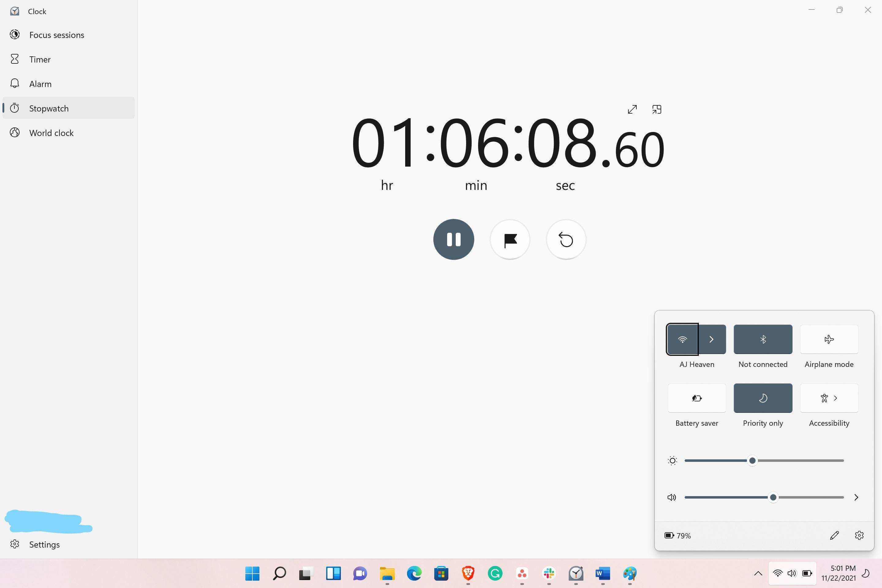Image resolution: width=882 pixels, height=588 pixels.
Task: Reset the stopwatch with the circular arrow
Action: tap(566, 239)
